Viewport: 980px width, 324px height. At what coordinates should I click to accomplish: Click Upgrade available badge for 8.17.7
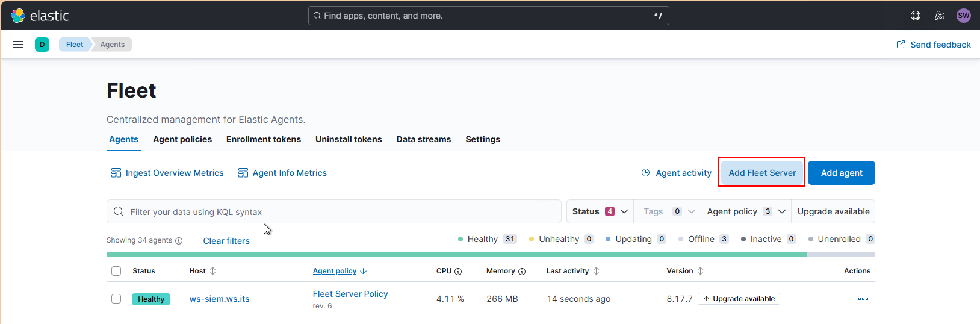(739, 299)
